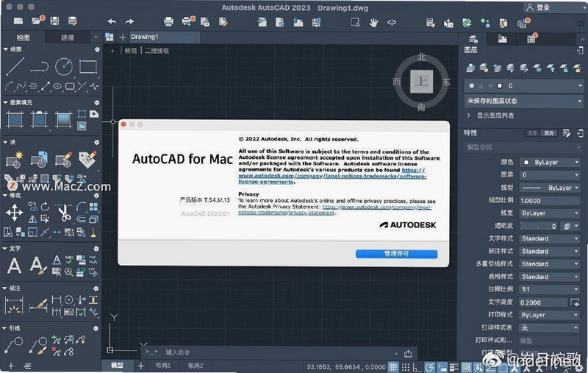
Task: Open the privacy statement link
Action: click(335, 210)
